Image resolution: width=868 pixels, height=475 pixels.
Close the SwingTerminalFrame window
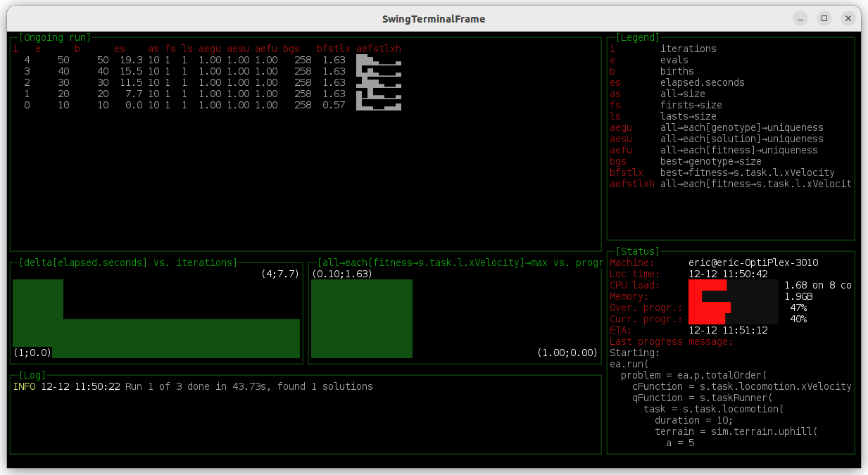coord(849,18)
